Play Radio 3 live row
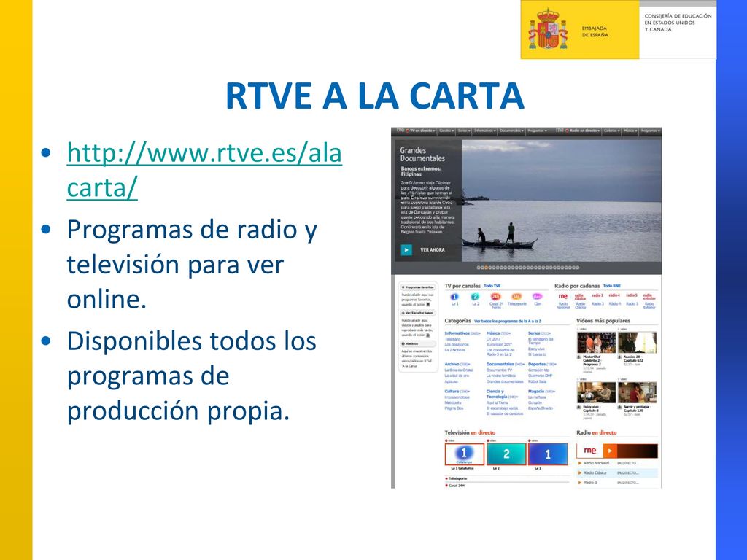This screenshot has height=560, width=747. coord(617,483)
